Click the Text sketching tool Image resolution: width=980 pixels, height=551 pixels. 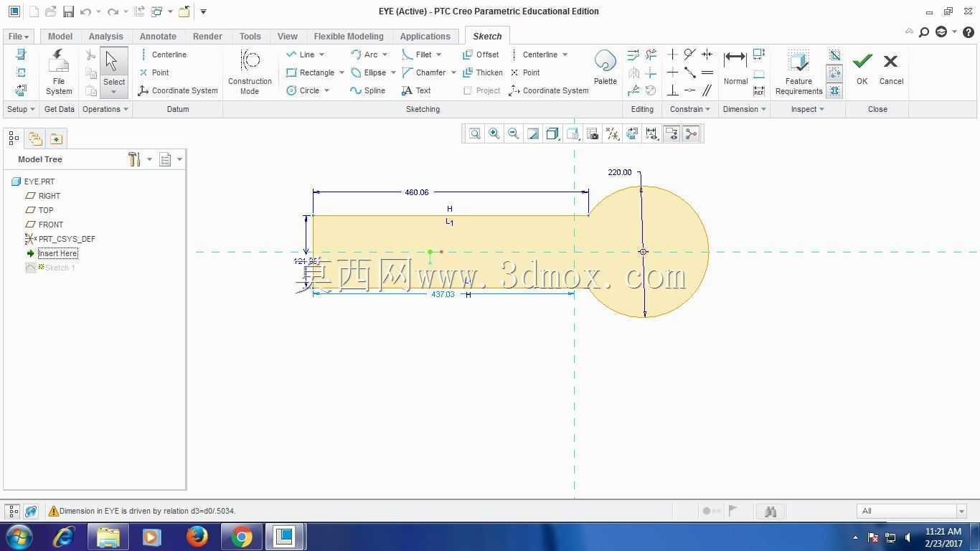pos(416,90)
